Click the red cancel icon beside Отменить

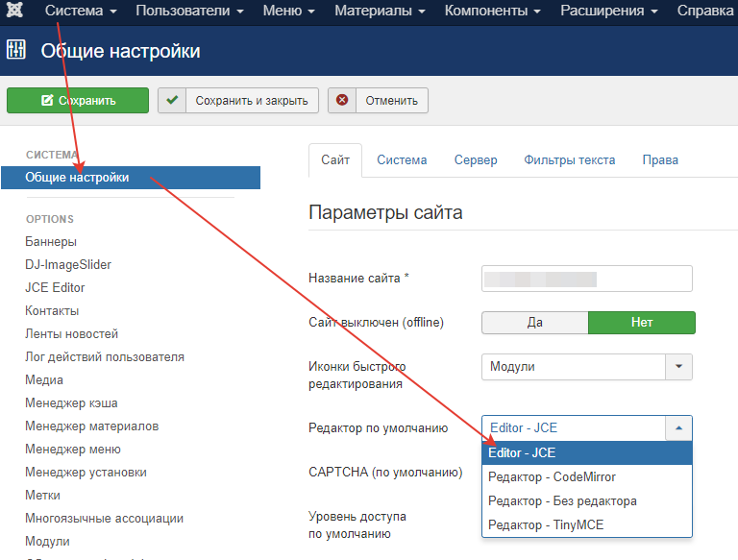coord(342,101)
